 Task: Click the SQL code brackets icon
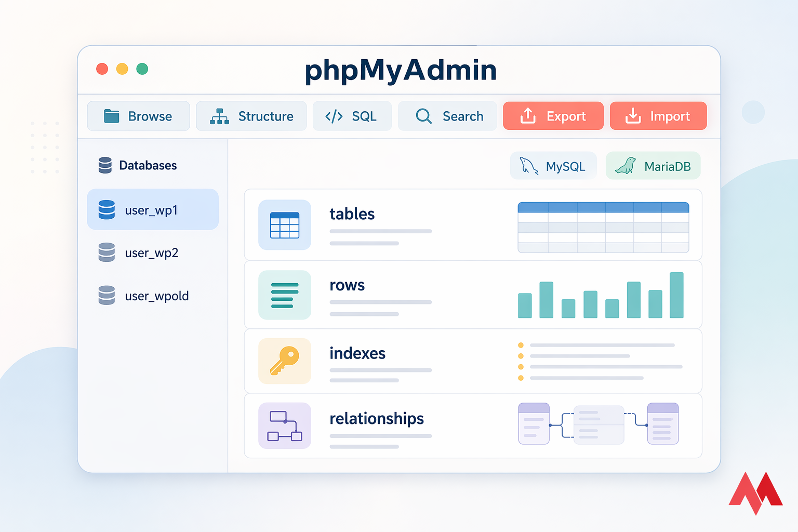pyautogui.click(x=334, y=116)
